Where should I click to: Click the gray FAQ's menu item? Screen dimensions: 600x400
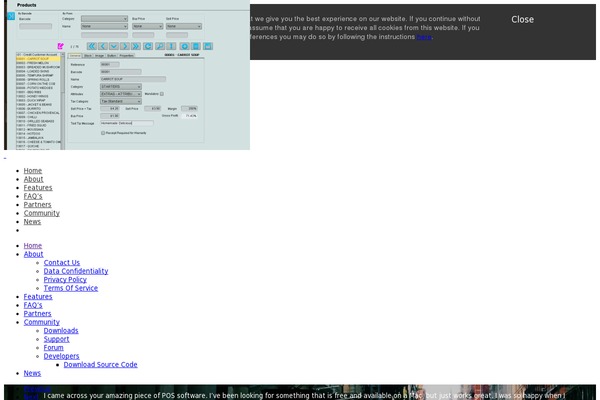click(33, 196)
